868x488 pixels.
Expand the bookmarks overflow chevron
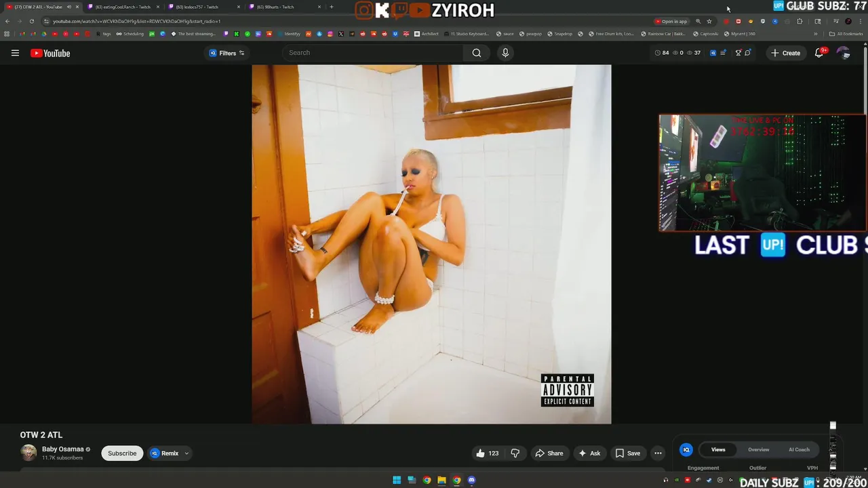816,34
